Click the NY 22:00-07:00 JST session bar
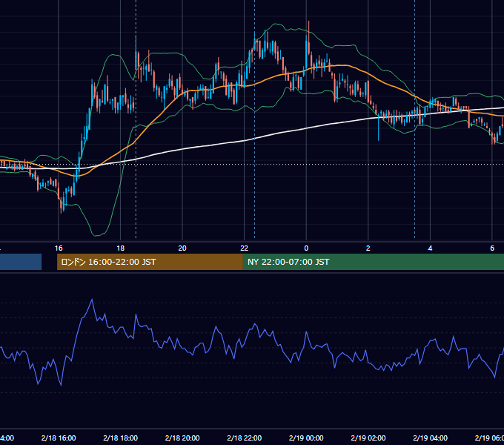The image size is (504, 445). [373, 262]
